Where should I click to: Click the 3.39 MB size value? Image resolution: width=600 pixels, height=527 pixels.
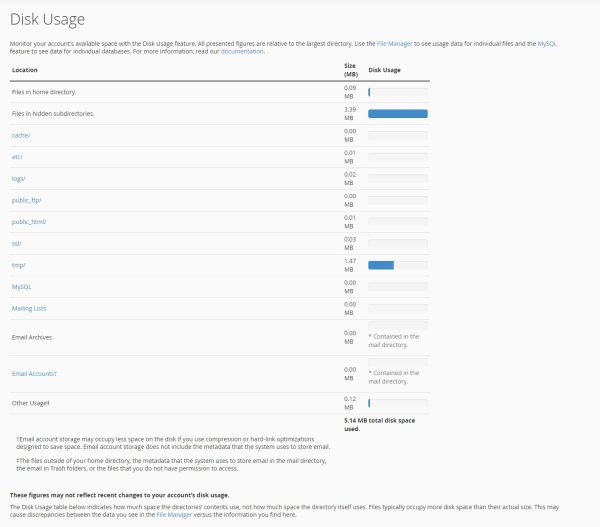[350, 114]
